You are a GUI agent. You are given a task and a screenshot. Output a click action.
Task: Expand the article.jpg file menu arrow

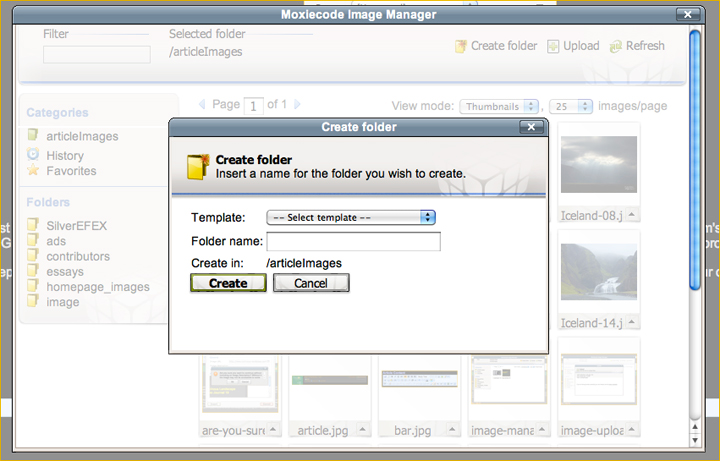tap(363, 429)
